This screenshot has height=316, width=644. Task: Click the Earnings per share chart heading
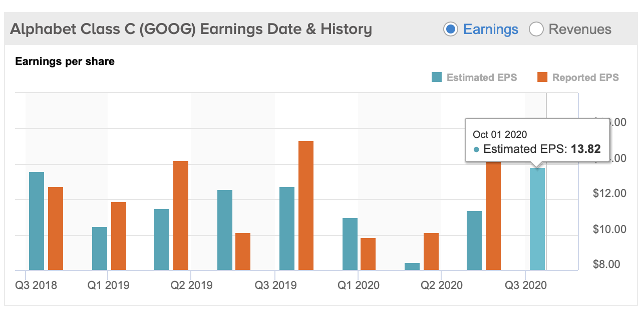pyautogui.click(x=65, y=61)
